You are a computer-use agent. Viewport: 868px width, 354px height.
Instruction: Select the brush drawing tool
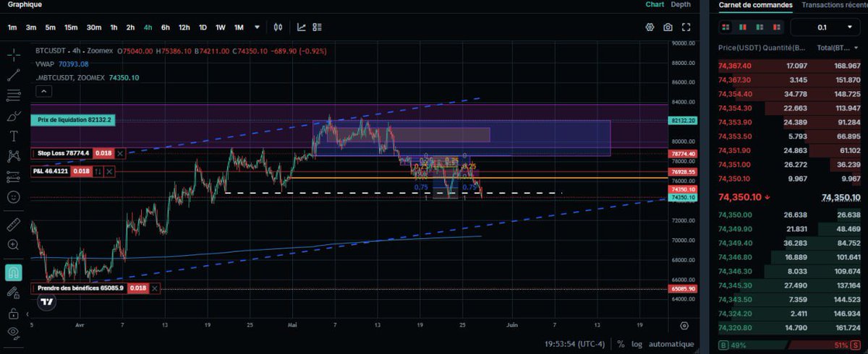pyautogui.click(x=13, y=116)
